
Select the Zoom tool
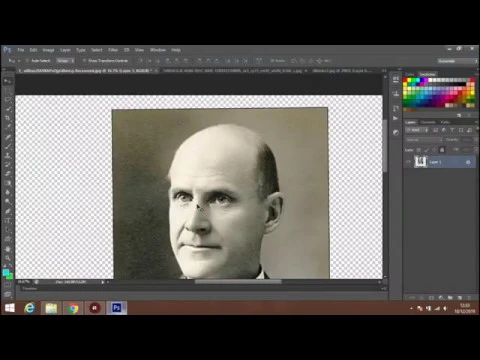pyautogui.click(x=8, y=258)
